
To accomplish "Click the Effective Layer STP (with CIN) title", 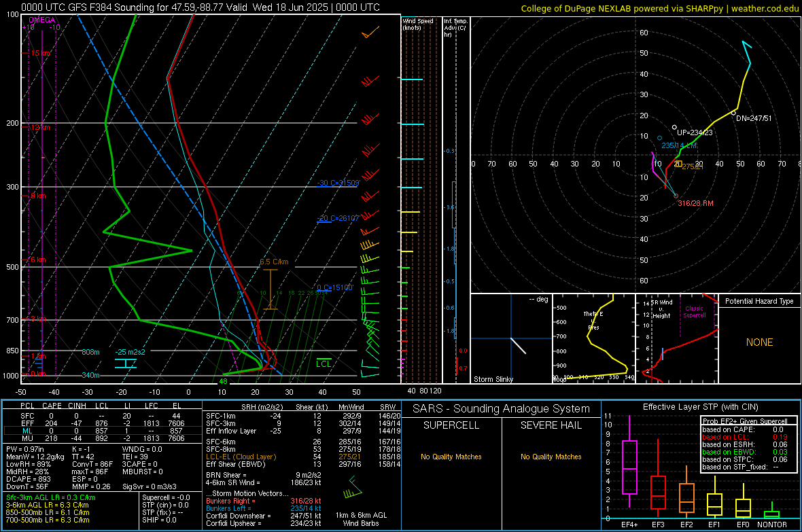I will pos(700,407).
